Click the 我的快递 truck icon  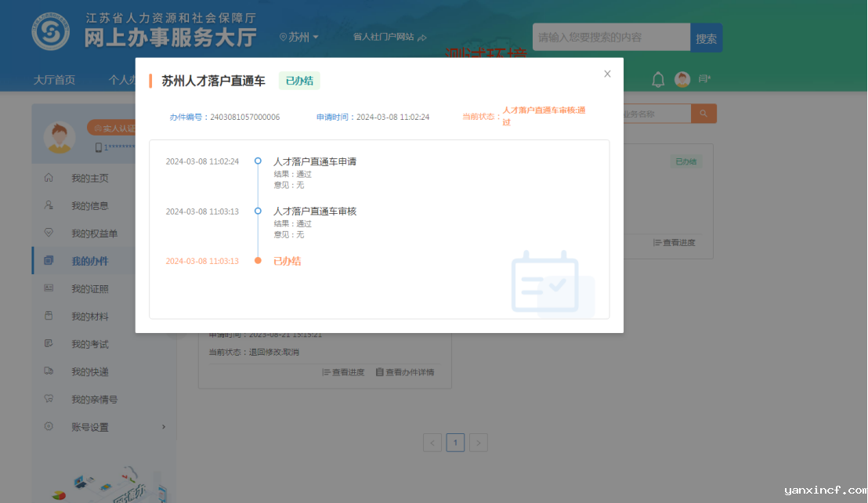coord(49,371)
